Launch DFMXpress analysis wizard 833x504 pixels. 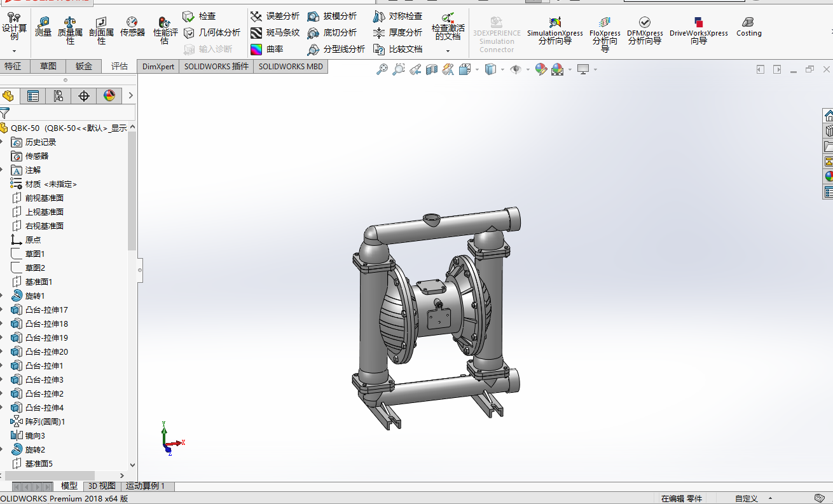pyautogui.click(x=645, y=31)
